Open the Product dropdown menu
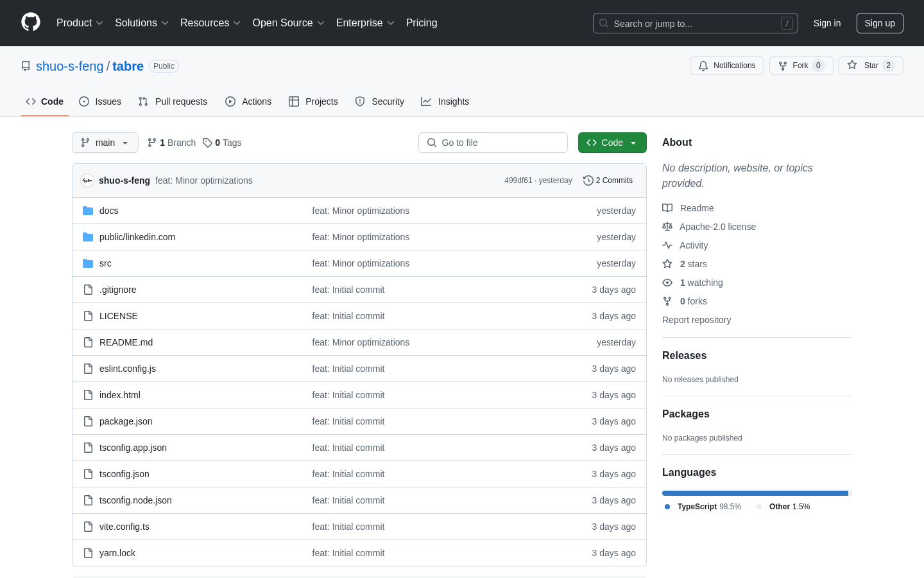This screenshot has width=924, height=578. coord(80,23)
